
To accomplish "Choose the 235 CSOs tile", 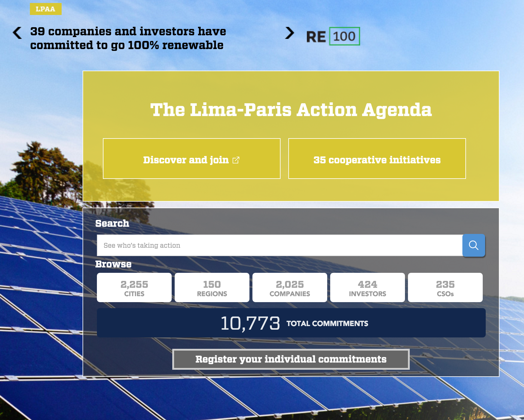I will point(445,287).
